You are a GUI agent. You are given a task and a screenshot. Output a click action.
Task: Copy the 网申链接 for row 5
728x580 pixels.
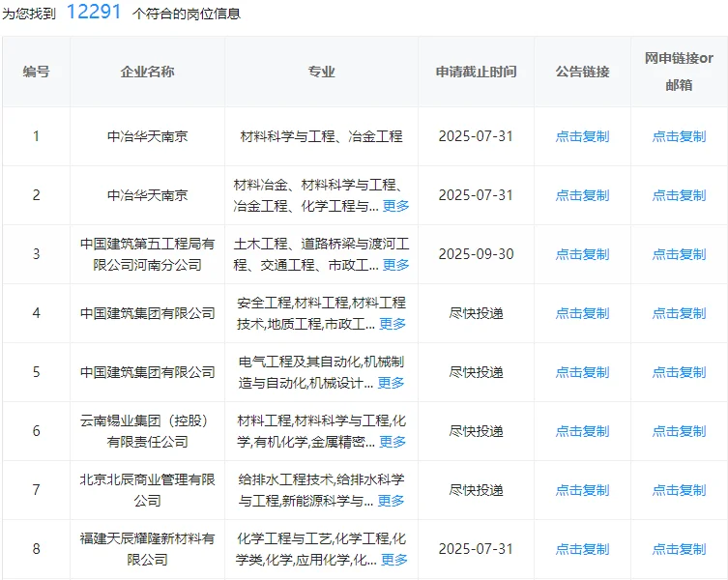tap(679, 372)
